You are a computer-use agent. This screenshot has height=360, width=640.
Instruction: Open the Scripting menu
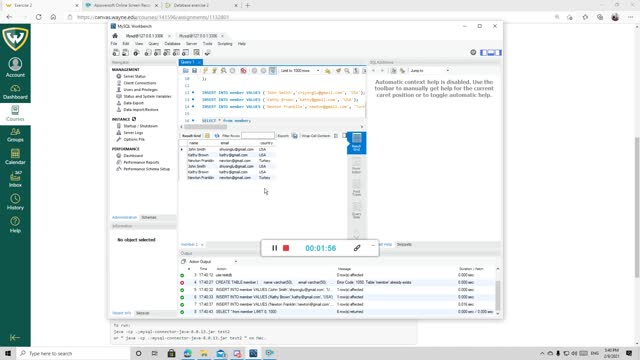tap(225, 44)
